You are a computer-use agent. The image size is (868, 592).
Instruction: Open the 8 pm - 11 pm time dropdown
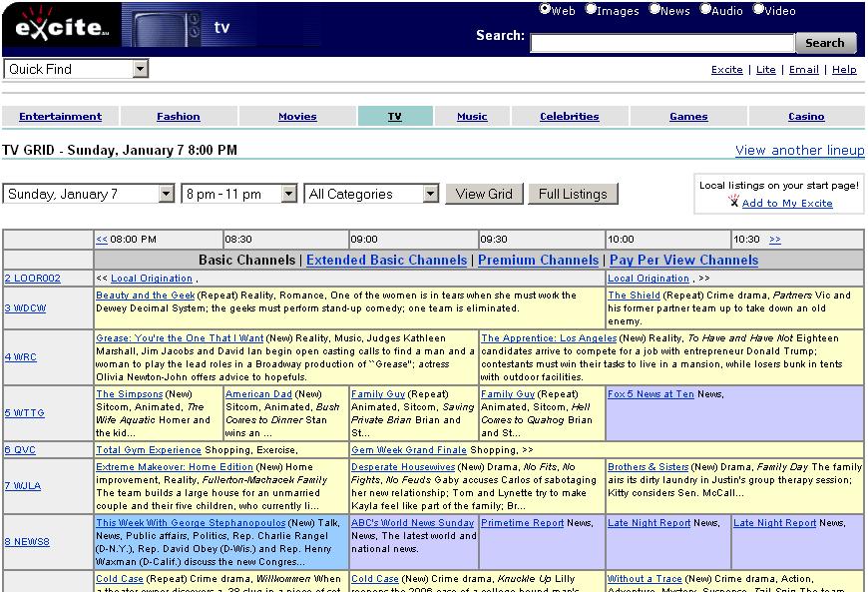coord(239,194)
